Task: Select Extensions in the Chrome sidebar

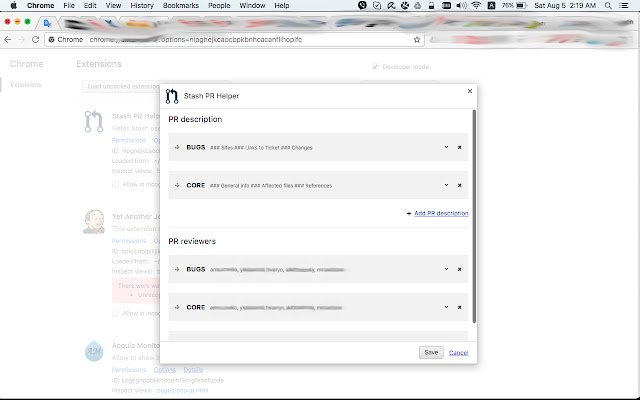Action: click(x=26, y=84)
